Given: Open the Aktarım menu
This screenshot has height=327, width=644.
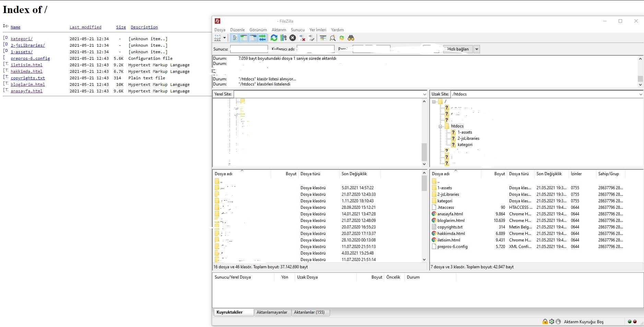Looking at the screenshot, I should (x=279, y=30).
